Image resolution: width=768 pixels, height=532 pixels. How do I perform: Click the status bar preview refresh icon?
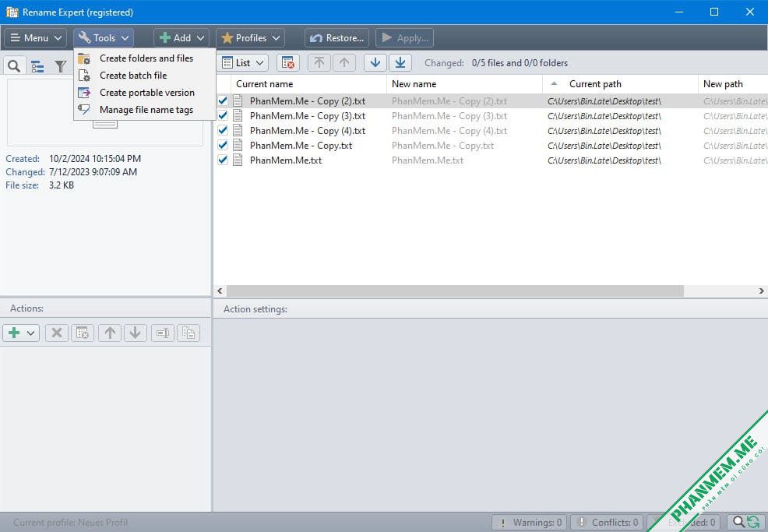click(745, 522)
